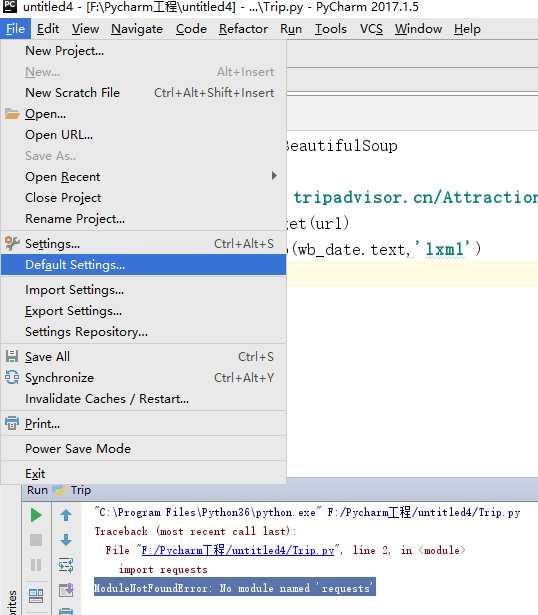Click 'import requests' traceback line

[163, 569]
